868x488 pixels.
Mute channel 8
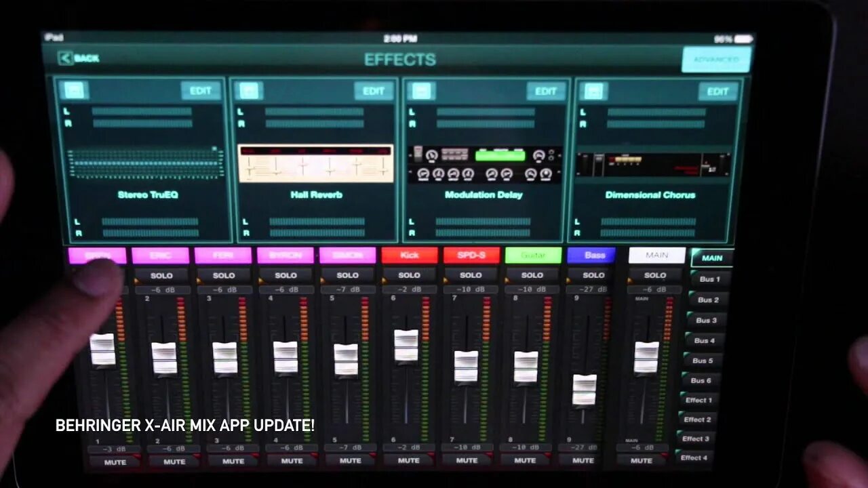[525, 460]
